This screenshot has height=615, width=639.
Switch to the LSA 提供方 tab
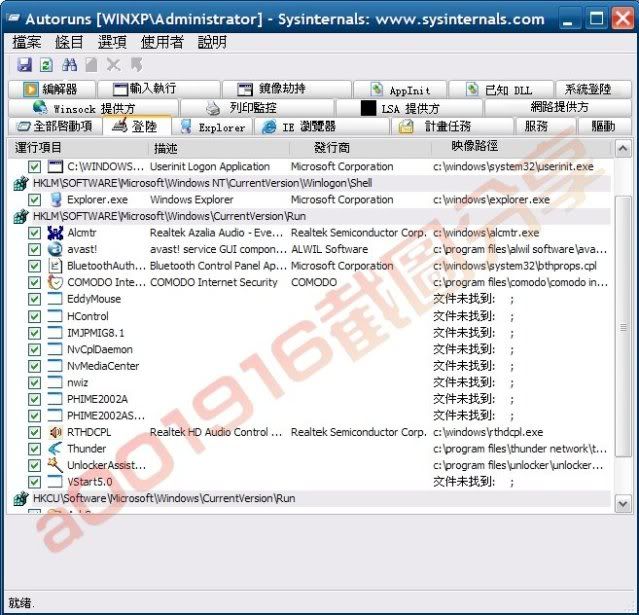pyautogui.click(x=409, y=108)
